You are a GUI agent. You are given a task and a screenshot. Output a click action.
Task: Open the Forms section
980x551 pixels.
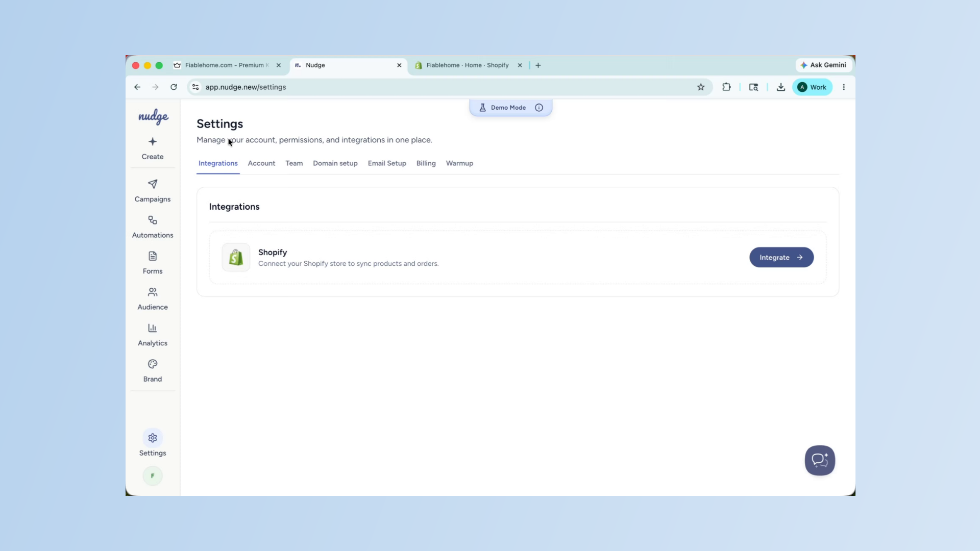pyautogui.click(x=153, y=263)
